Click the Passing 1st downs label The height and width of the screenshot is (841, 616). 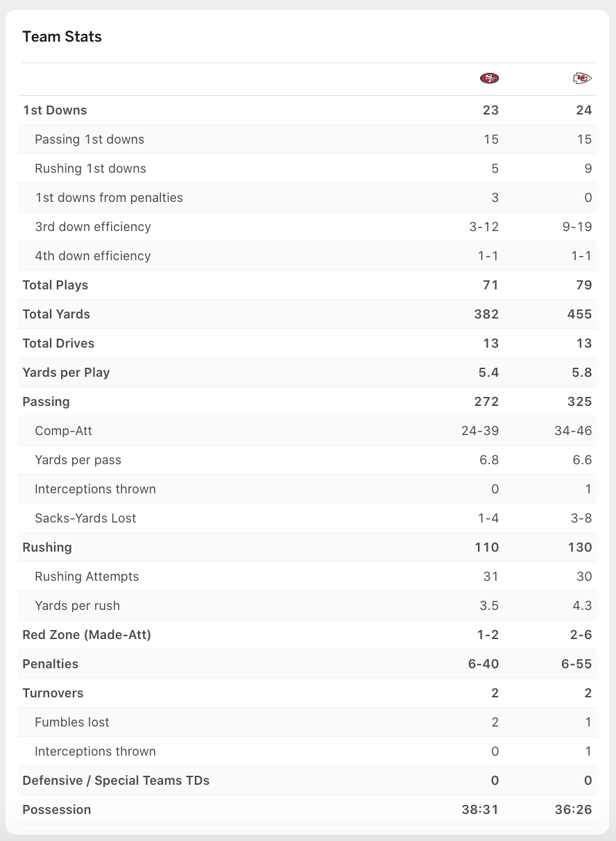point(89,139)
